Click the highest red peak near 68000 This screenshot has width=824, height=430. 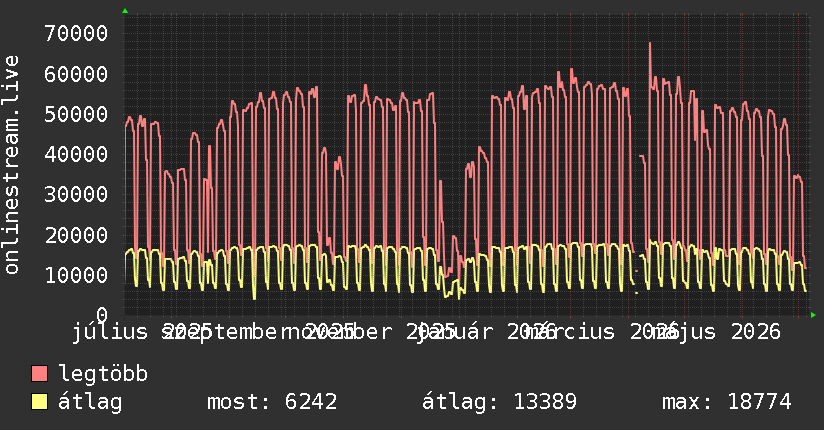pos(650,44)
